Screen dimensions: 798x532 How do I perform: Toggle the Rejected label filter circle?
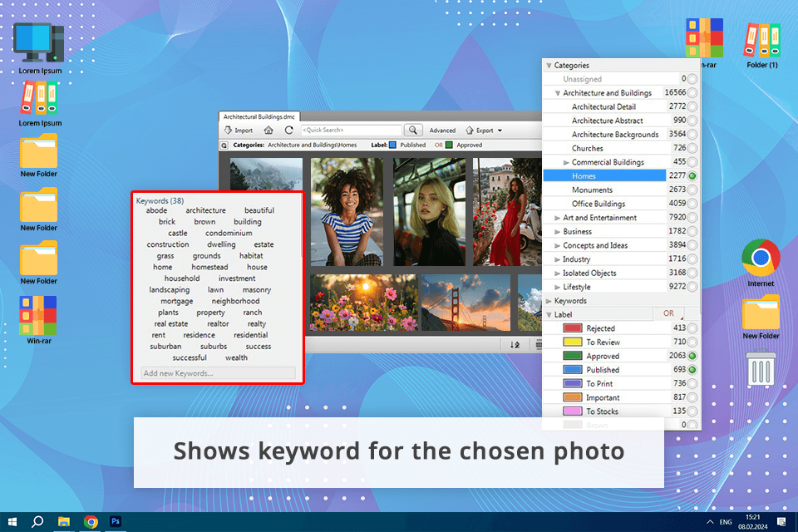(x=692, y=328)
